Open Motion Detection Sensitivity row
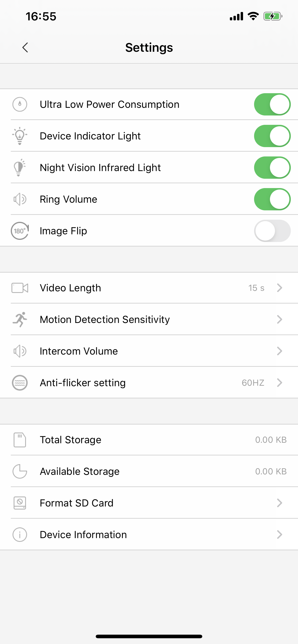Image resolution: width=298 pixels, height=644 pixels. (x=149, y=319)
